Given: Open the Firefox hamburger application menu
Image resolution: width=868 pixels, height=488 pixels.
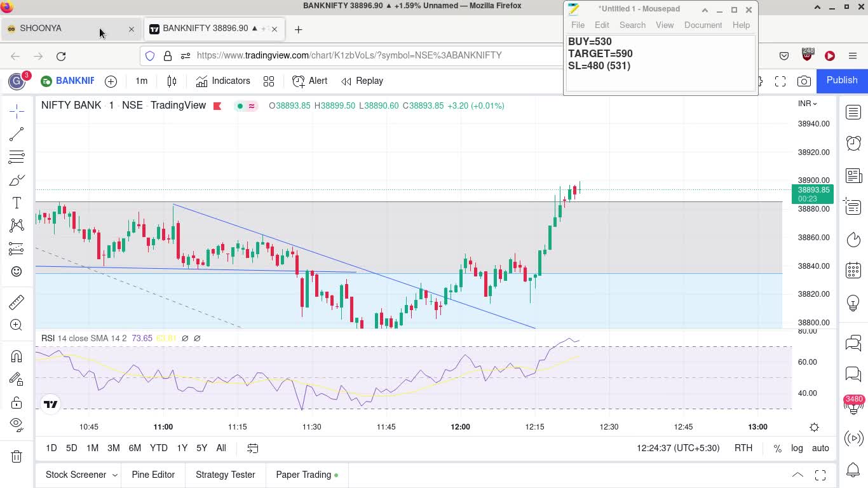Looking at the screenshot, I should (853, 56).
